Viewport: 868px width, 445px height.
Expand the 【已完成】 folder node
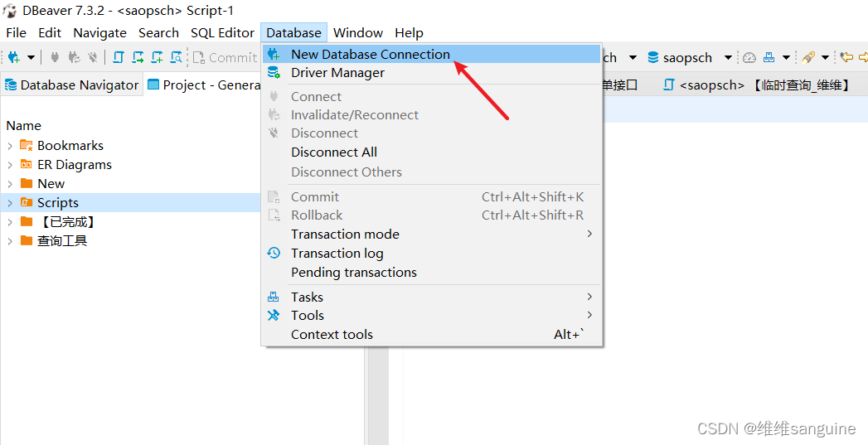pos(10,222)
